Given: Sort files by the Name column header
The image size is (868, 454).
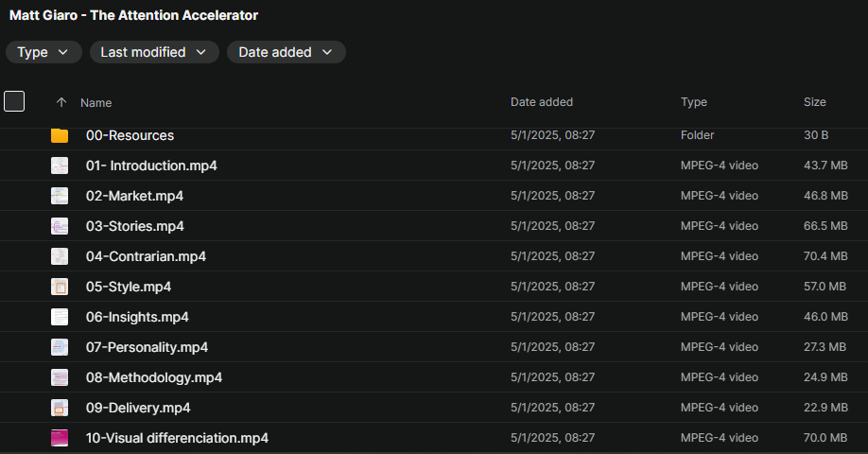Looking at the screenshot, I should [96, 102].
